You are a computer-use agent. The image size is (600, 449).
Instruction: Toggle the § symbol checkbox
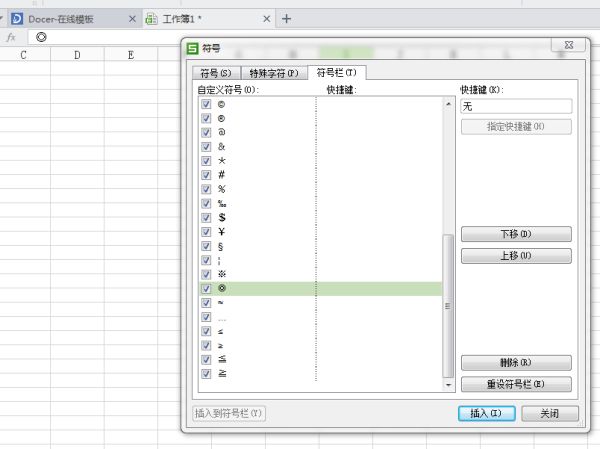coord(206,246)
